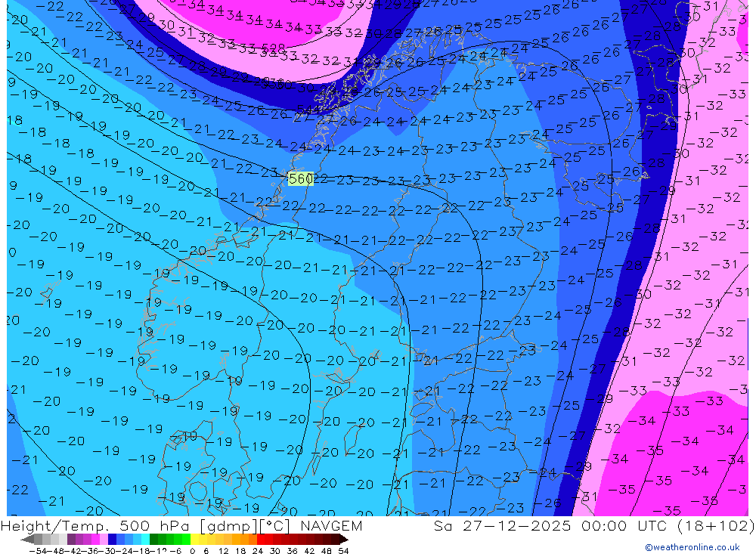756x554 pixels.
Task: Click the highlighted 560 contour label
Action: pos(300,179)
